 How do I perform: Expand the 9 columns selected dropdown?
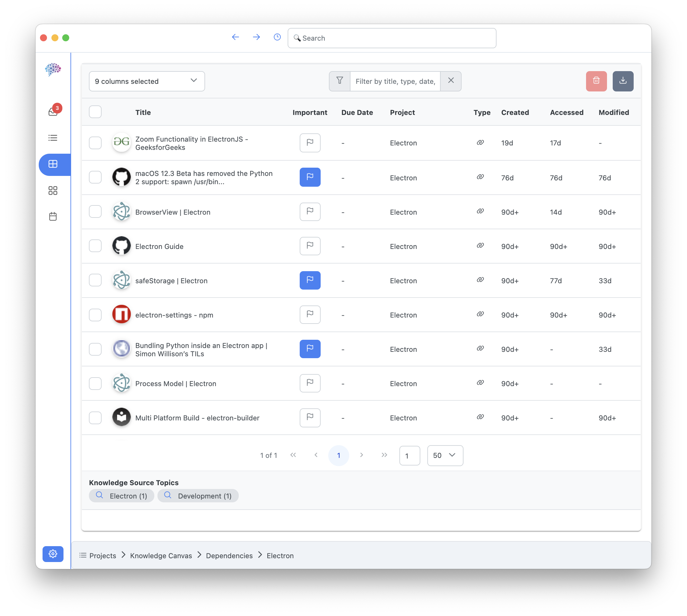click(x=147, y=81)
